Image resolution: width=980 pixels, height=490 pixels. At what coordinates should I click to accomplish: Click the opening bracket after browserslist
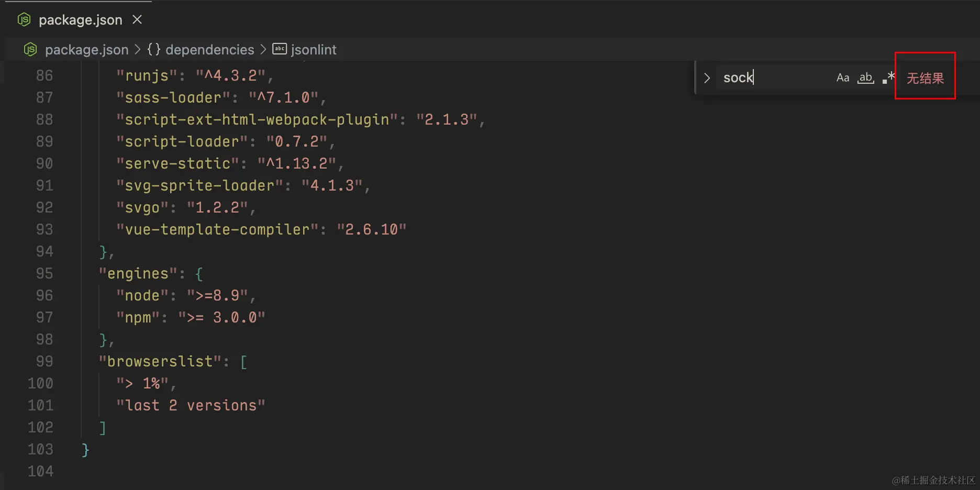[x=243, y=362]
